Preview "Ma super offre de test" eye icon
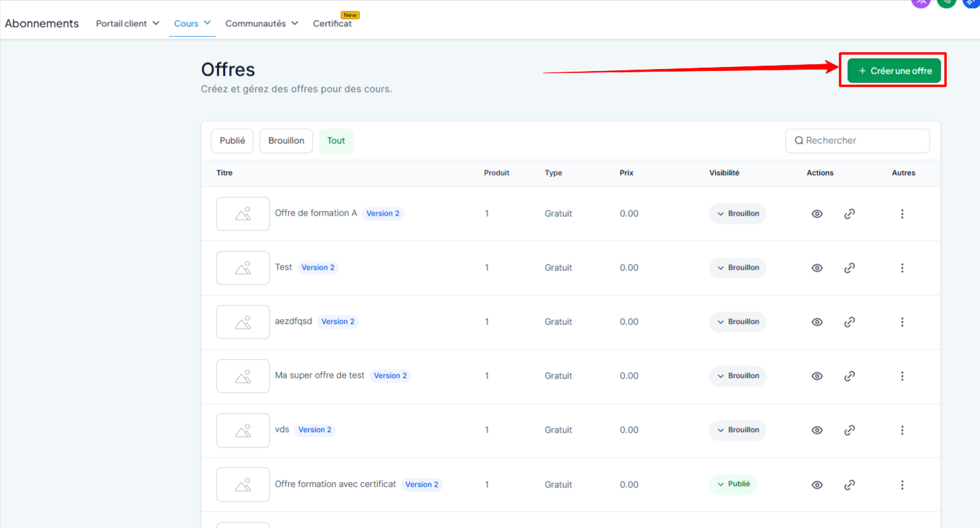The height and width of the screenshot is (528, 980). pyautogui.click(x=817, y=376)
